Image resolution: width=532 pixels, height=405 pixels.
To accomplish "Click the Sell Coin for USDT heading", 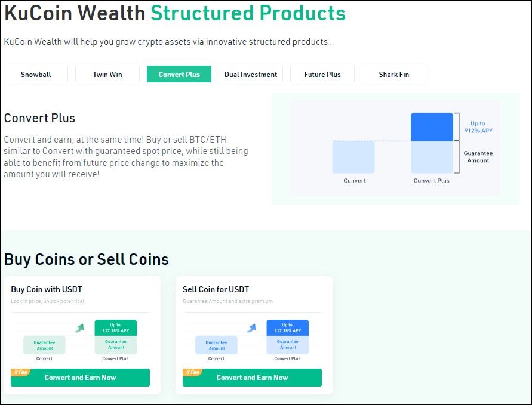I will coord(216,289).
